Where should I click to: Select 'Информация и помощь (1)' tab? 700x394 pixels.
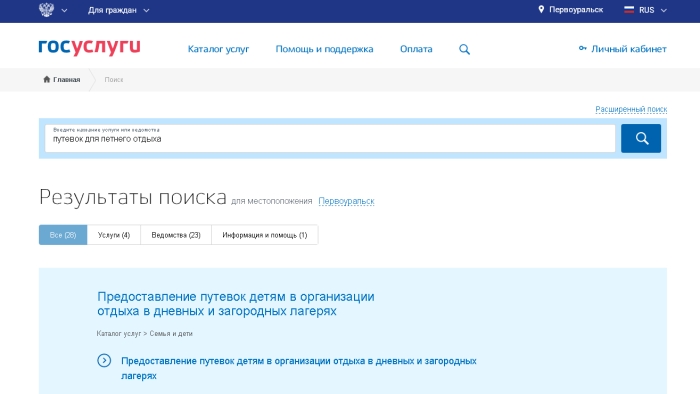(x=265, y=235)
